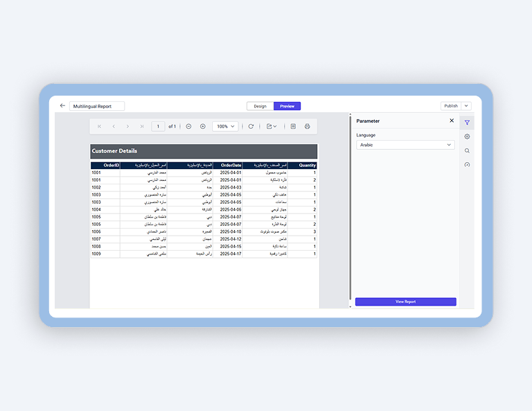Select the OrderID cell 1009

coord(105,254)
